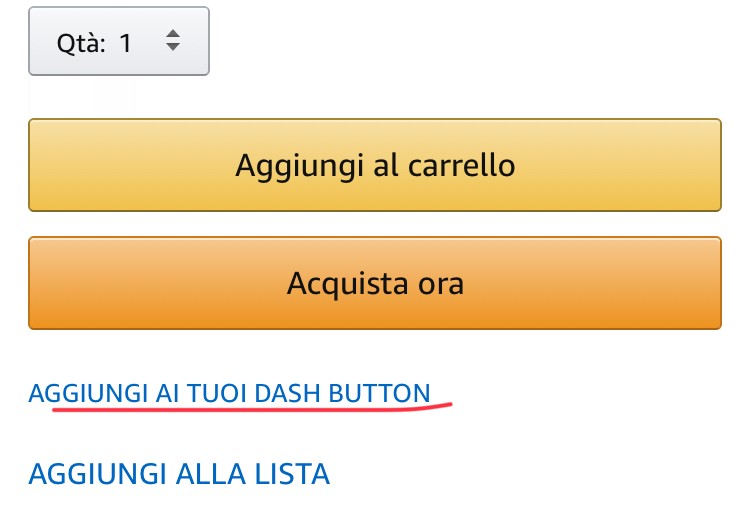Click the 'AGGIUNGI ALLA LISTA' link
The width and height of the screenshot is (750, 509).
pyautogui.click(x=180, y=473)
